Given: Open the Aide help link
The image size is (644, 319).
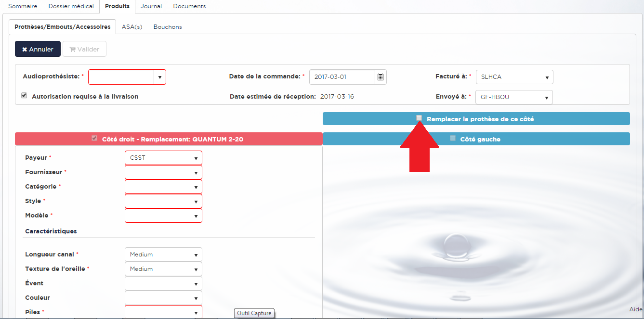Looking at the screenshot, I should (636, 309).
